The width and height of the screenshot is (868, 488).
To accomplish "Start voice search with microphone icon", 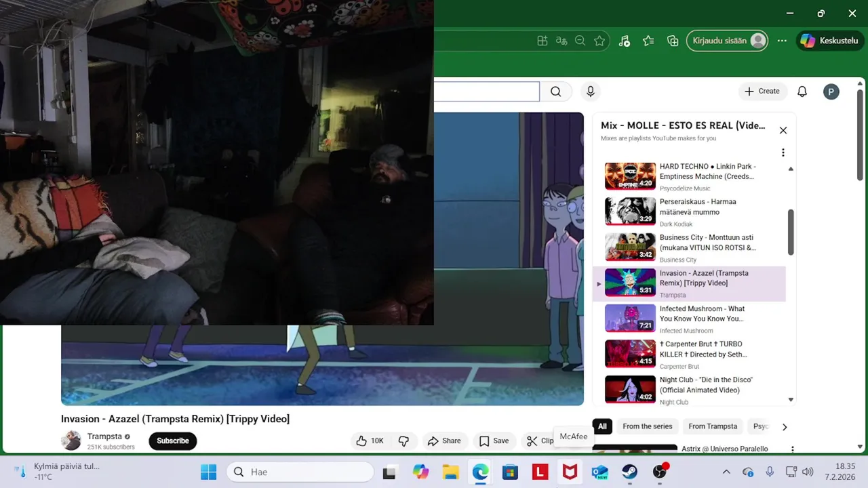I will click(591, 91).
